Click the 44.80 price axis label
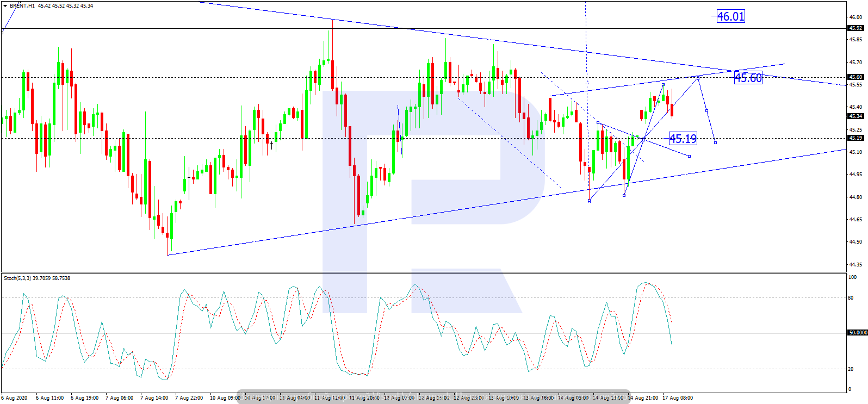The width and height of the screenshot is (868, 404). pyautogui.click(x=855, y=197)
